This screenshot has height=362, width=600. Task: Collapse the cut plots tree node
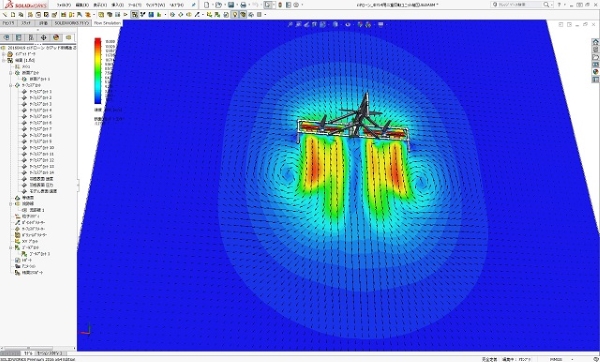(11, 73)
